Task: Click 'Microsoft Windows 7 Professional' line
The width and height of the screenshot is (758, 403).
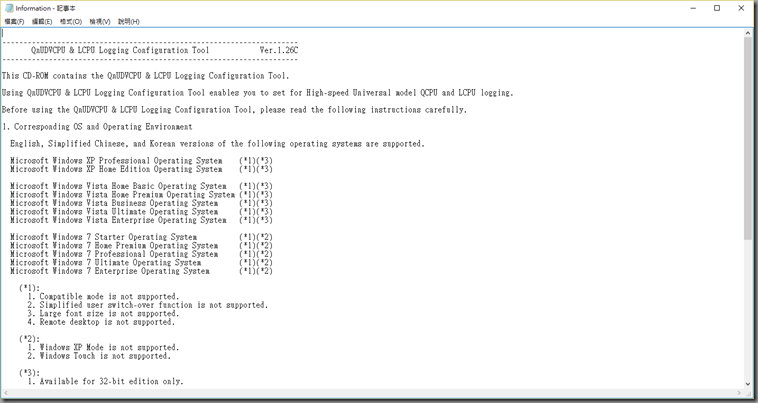Action: pyautogui.click(x=141, y=254)
